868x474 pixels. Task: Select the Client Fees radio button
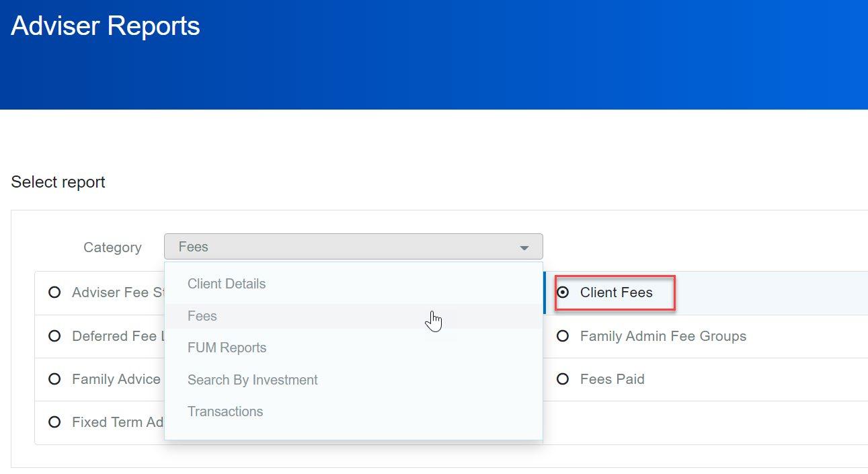click(x=563, y=292)
